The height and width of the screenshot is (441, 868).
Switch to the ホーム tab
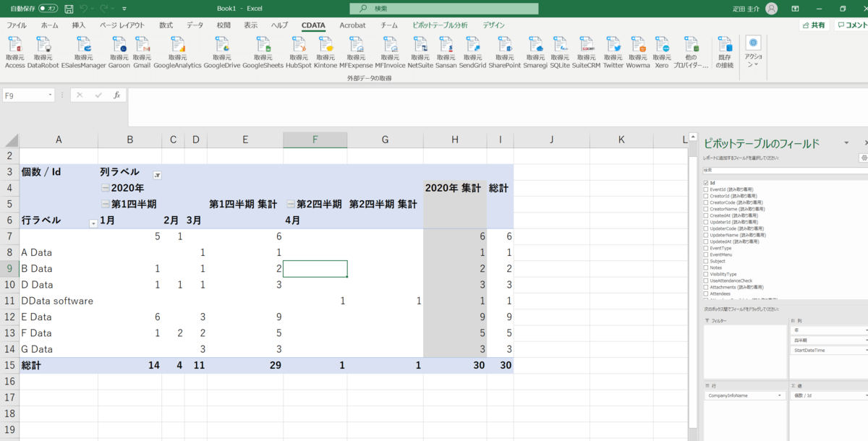pos(50,25)
